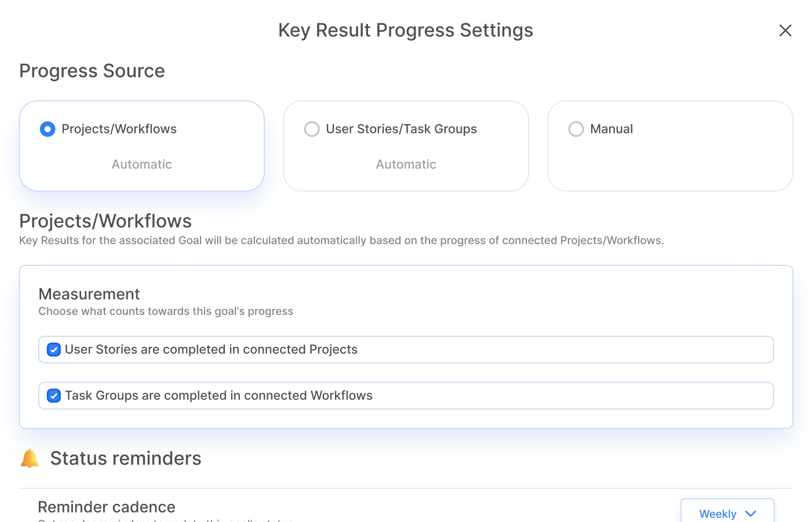Click the Reminder cadence label

[x=107, y=507]
